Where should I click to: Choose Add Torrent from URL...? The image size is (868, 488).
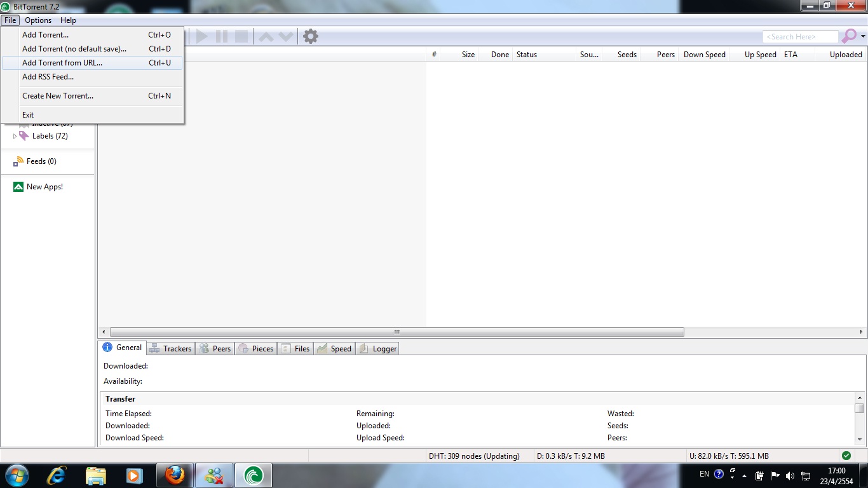pos(92,63)
